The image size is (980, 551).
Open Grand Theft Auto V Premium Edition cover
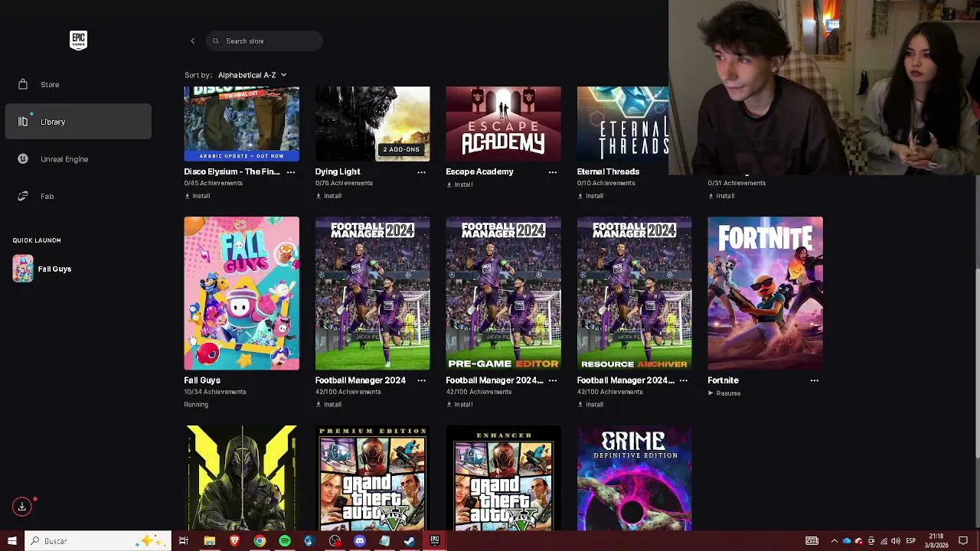(372, 478)
